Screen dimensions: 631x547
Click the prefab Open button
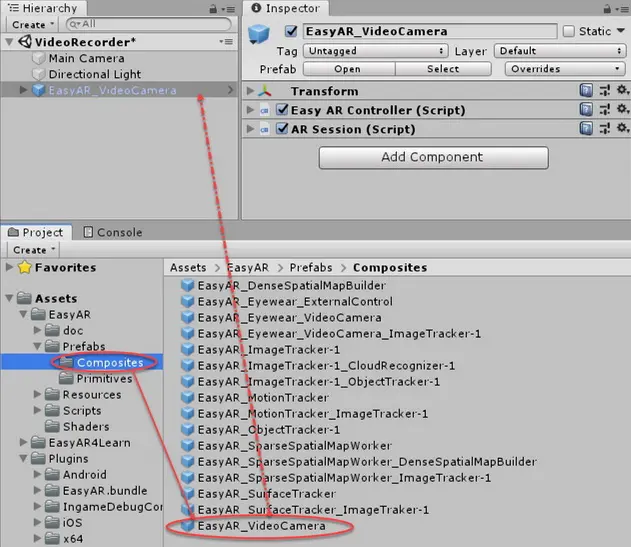tap(349, 69)
